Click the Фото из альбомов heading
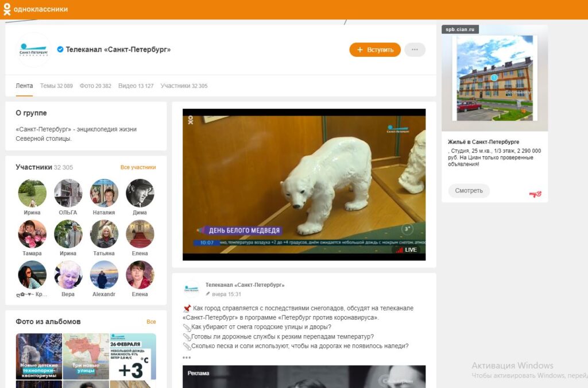Viewport: 588px width, 388px height. click(x=48, y=321)
